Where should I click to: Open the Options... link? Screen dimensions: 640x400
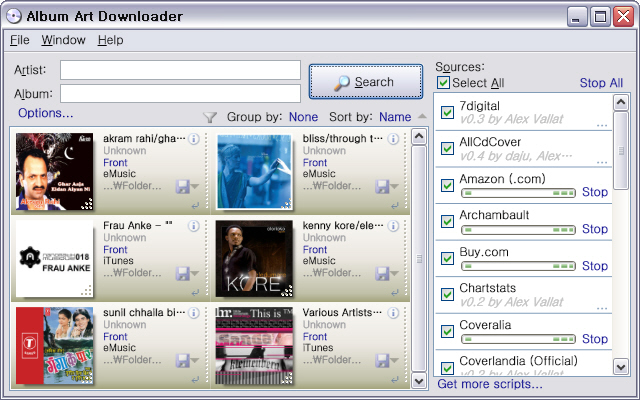tap(46, 113)
